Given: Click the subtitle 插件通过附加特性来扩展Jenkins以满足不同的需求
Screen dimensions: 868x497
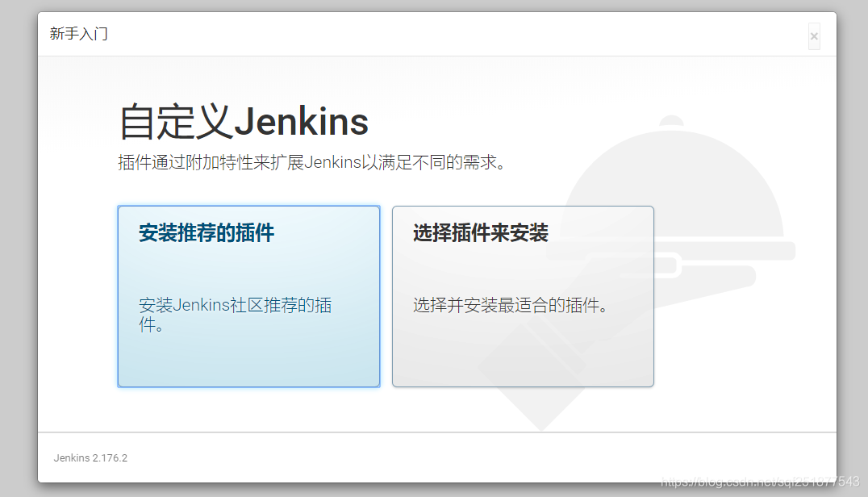Looking at the screenshot, I should click(311, 163).
